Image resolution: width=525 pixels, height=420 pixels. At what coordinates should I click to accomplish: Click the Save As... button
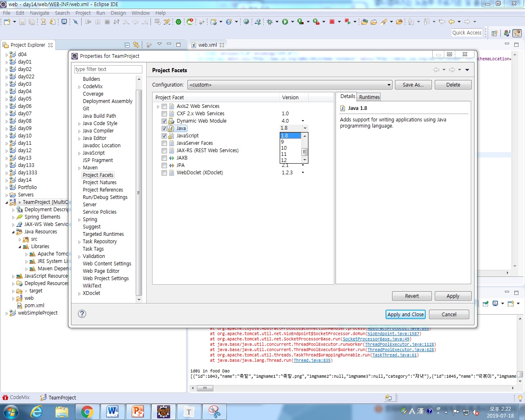click(413, 84)
